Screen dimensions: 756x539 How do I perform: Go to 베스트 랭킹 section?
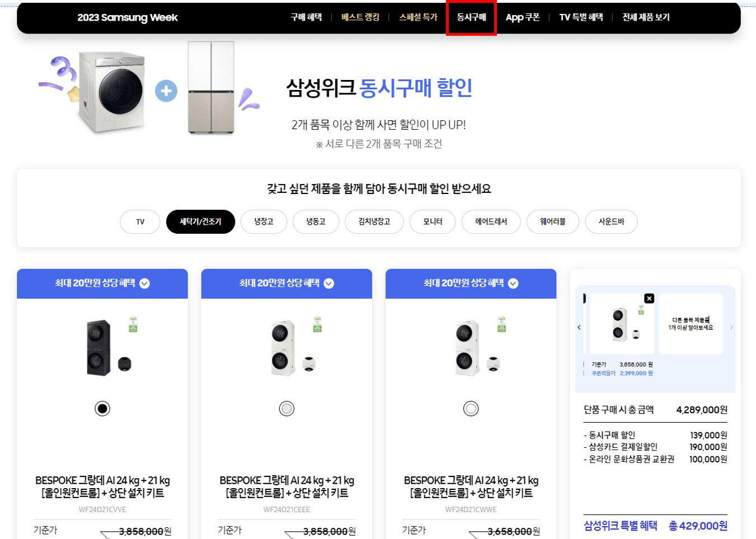[x=360, y=17]
